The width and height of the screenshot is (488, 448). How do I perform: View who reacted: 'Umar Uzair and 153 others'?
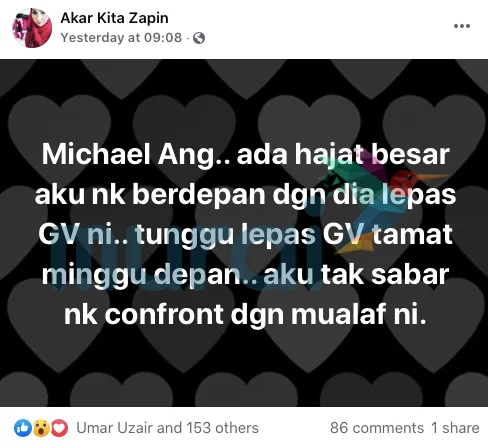click(167, 428)
